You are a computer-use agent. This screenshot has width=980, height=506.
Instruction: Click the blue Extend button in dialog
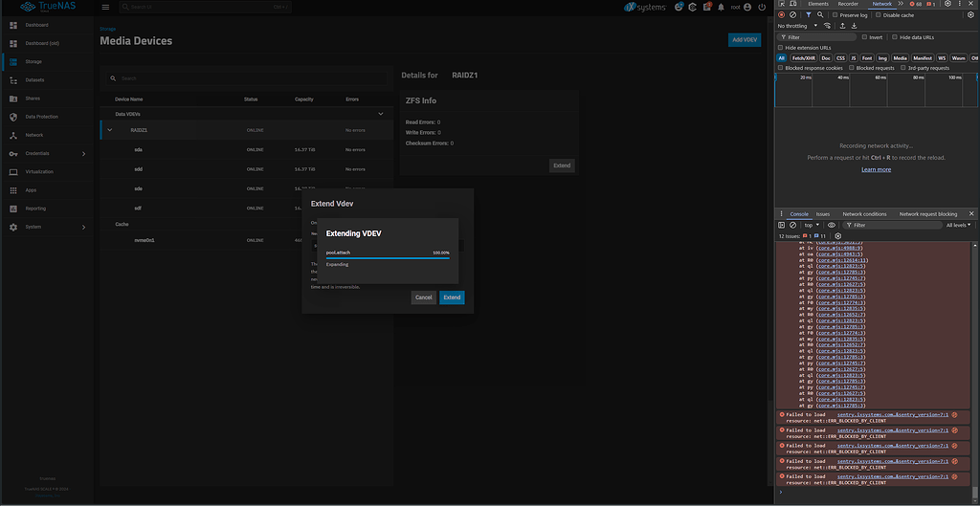click(x=452, y=297)
